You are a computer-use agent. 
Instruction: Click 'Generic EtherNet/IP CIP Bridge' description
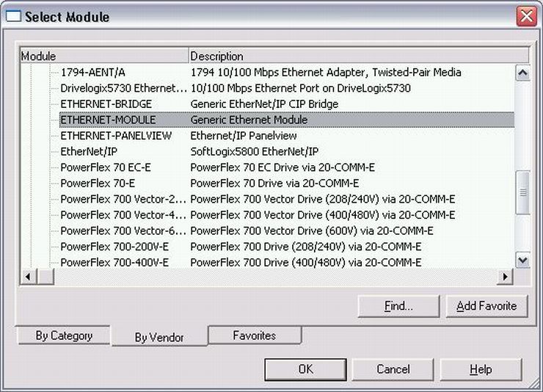(264, 104)
